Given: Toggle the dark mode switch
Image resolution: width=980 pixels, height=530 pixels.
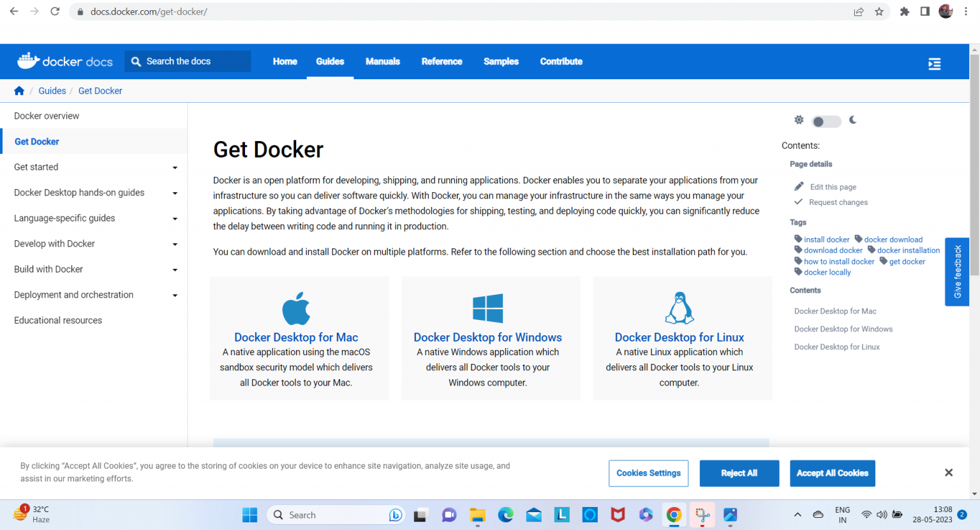Looking at the screenshot, I should pyautogui.click(x=826, y=121).
